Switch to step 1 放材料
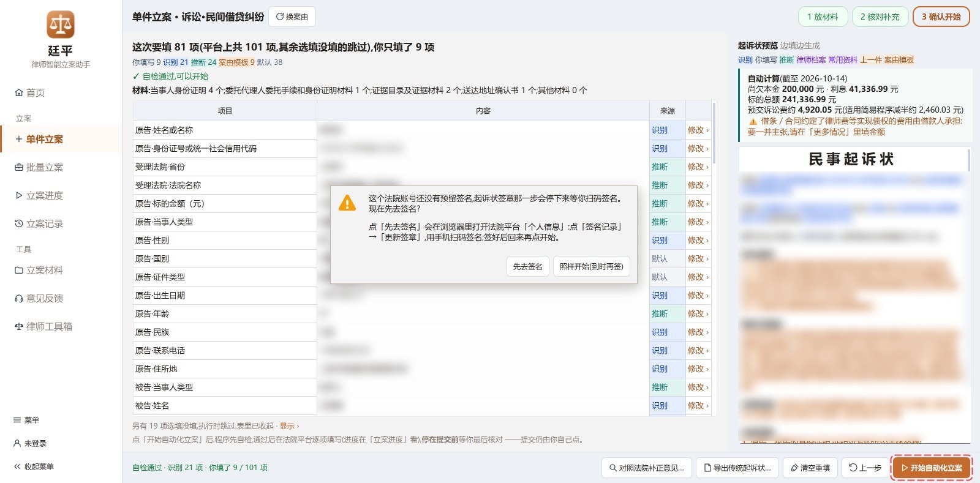The width and height of the screenshot is (980, 483). point(823,17)
